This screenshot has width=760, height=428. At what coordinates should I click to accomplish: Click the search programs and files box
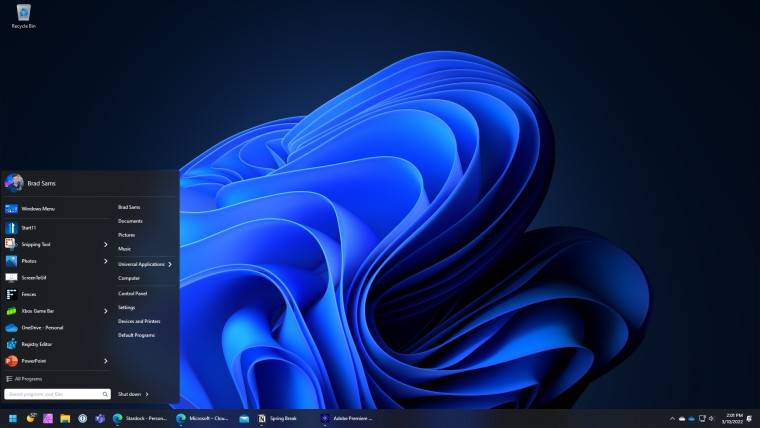pos(57,394)
